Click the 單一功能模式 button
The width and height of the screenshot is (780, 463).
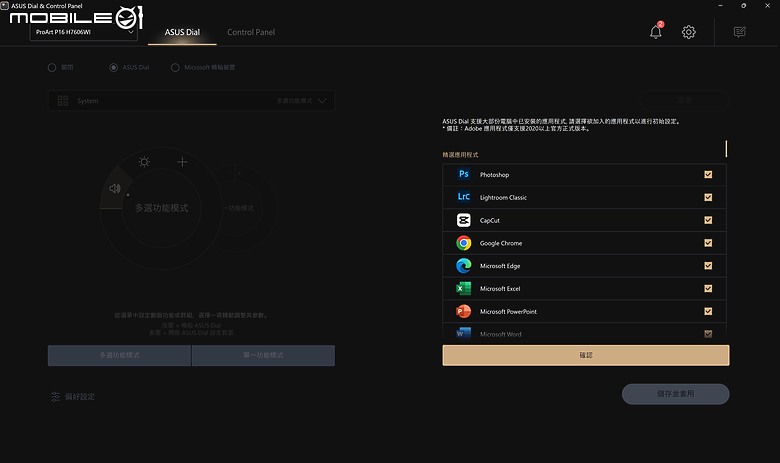pos(263,356)
